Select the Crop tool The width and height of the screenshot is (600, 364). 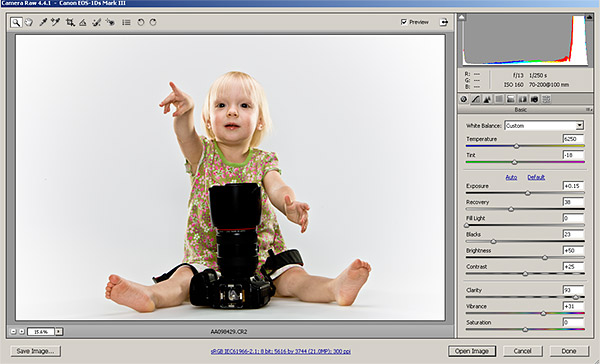point(70,22)
